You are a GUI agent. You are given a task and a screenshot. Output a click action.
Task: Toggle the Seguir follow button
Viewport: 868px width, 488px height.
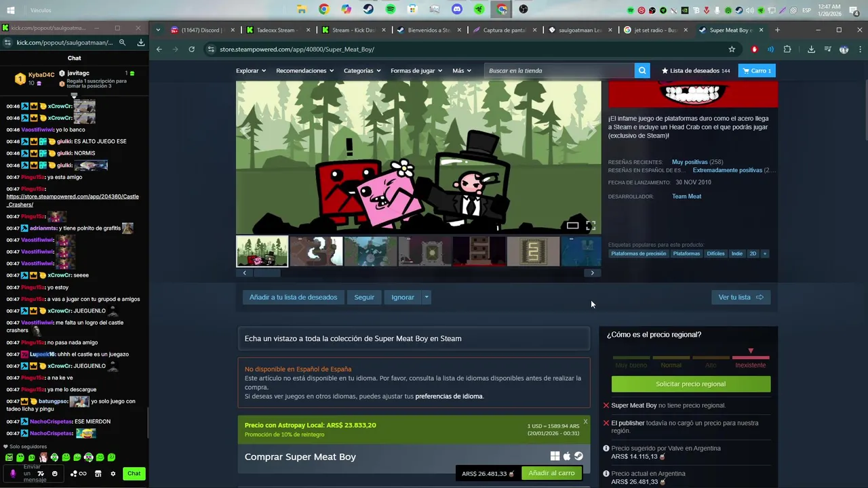tap(364, 298)
